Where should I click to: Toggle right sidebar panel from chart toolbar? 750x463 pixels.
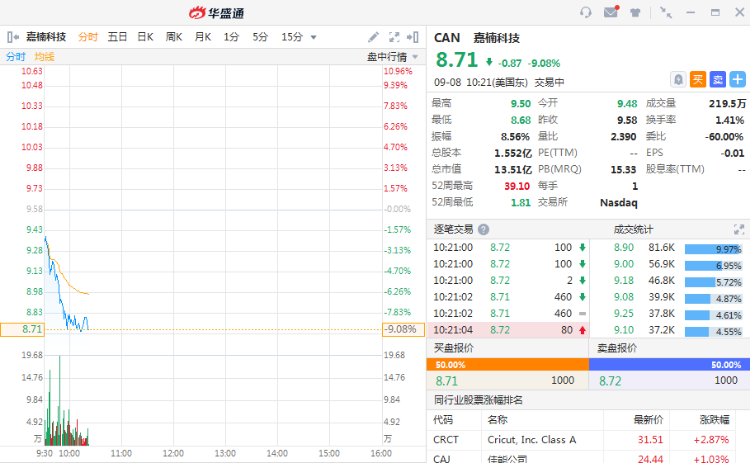[x=413, y=37]
